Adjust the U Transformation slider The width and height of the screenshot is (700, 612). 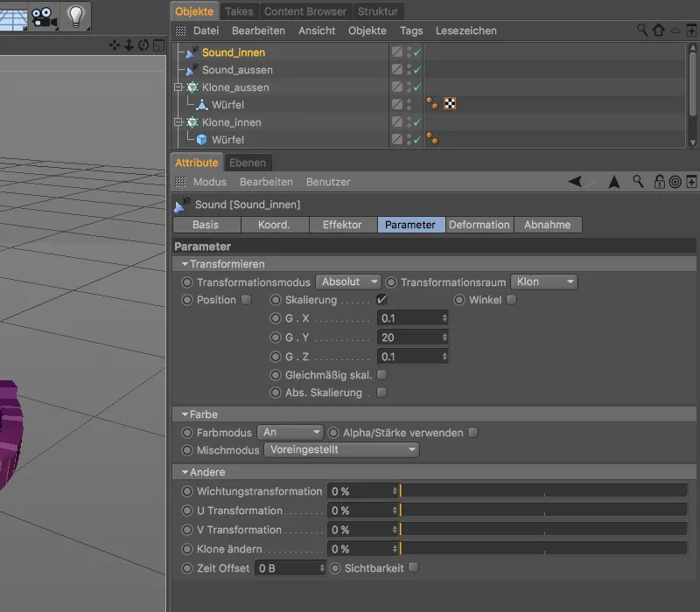543,511
